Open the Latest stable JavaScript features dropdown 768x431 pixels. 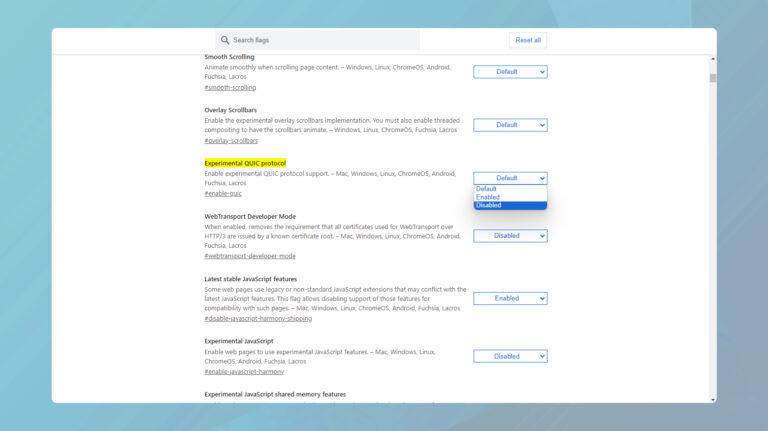click(x=510, y=298)
